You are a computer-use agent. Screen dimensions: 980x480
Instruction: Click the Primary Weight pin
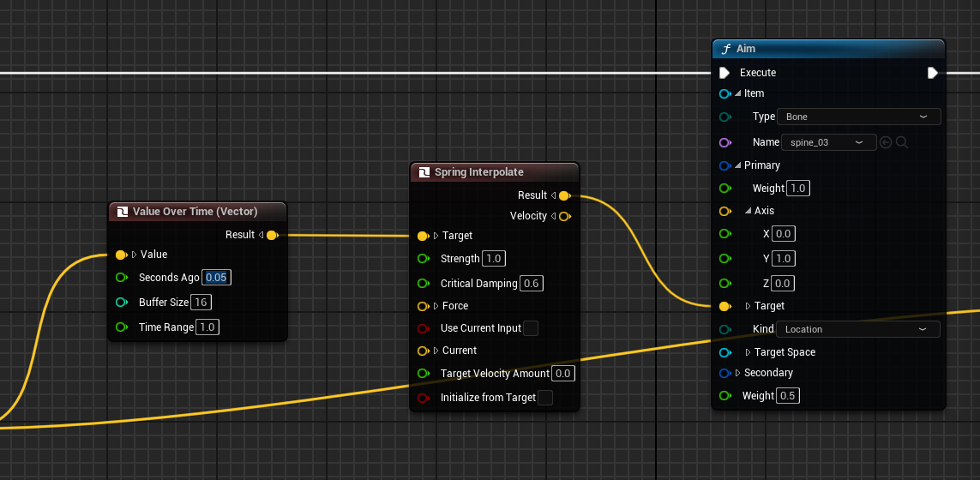(x=725, y=188)
